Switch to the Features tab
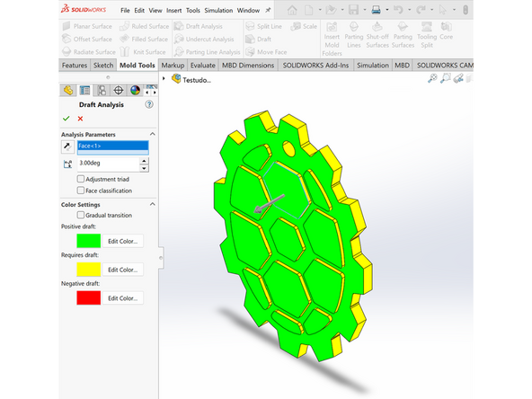The height and width of the screenshot is (399, 532). coord(75,65)
